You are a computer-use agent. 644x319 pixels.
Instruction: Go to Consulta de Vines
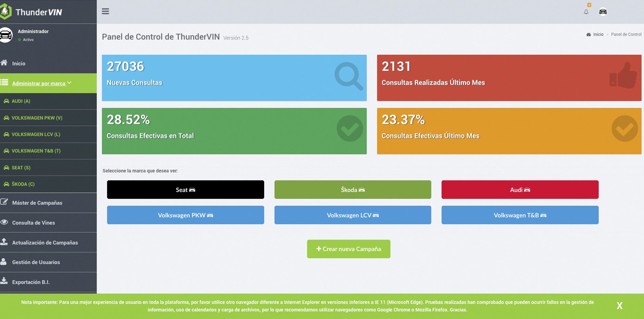click(x=34, y=222)
